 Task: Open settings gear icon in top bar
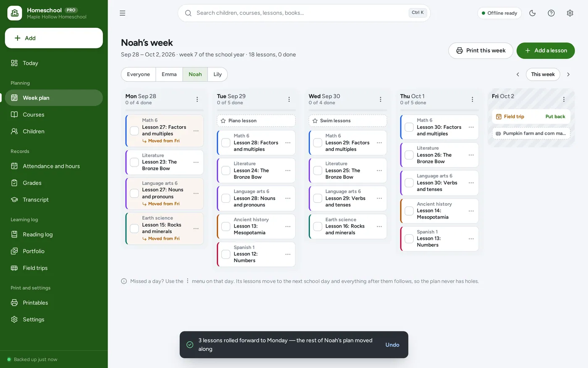tap(570, 13)
